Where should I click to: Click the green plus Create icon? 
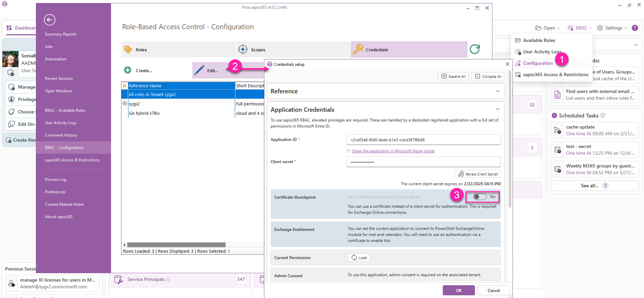tap(128, 70)
